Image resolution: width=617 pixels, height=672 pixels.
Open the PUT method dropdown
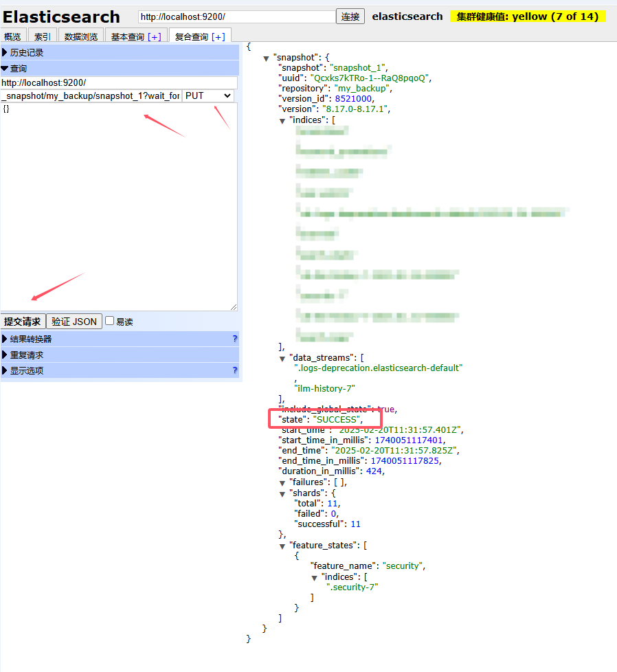208,96
